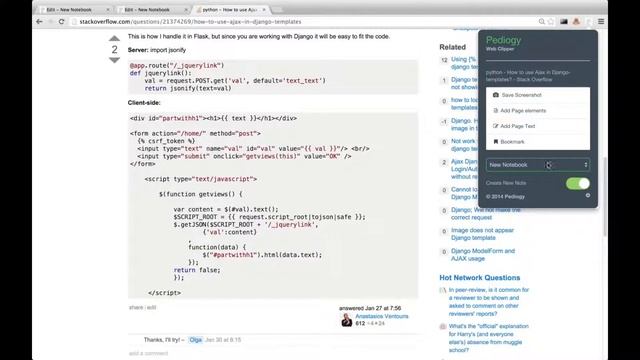Open Django ModelForm and AJAX usage link

483,254
